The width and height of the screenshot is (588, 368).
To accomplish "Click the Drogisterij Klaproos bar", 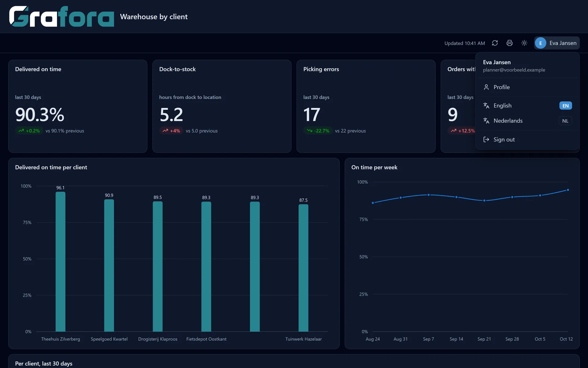I will tap(158, 266).
